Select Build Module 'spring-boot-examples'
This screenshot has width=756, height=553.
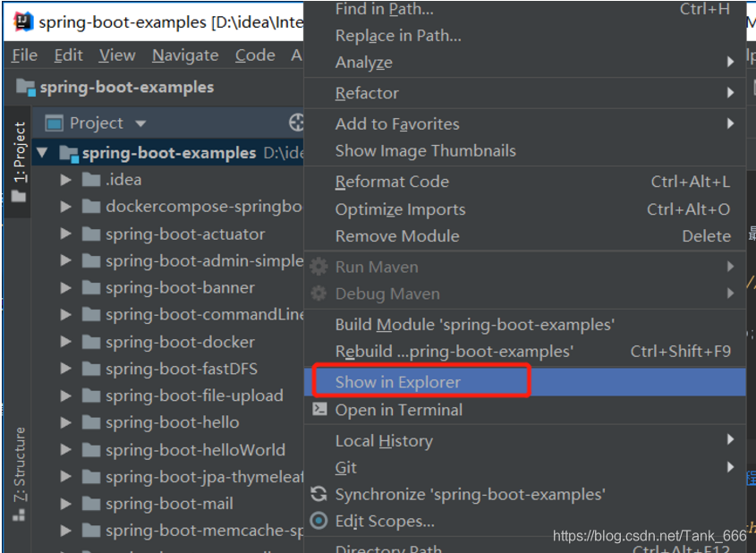click(525, 325)
